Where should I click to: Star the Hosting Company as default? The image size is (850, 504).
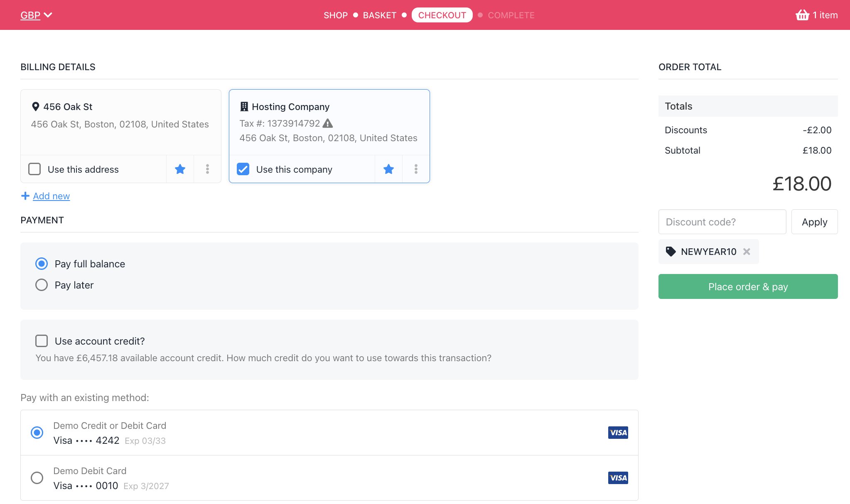click(388, 169)
